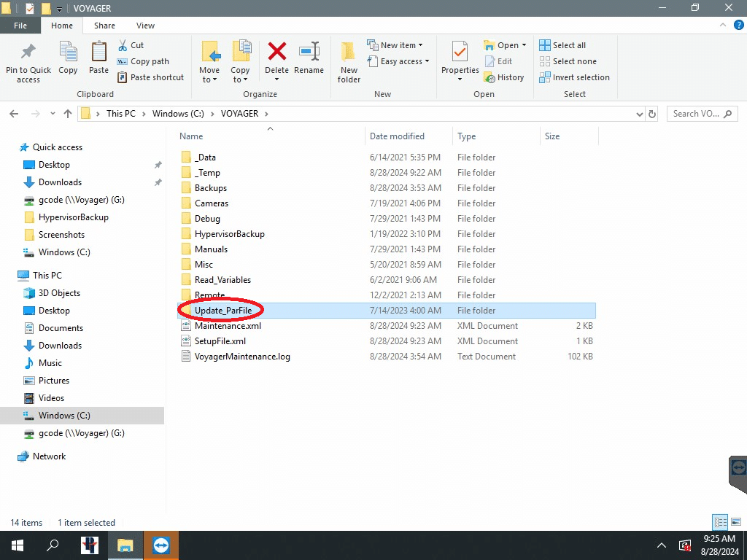Open the View ribbon tab
747x560 pixels.
click(145, 26)
